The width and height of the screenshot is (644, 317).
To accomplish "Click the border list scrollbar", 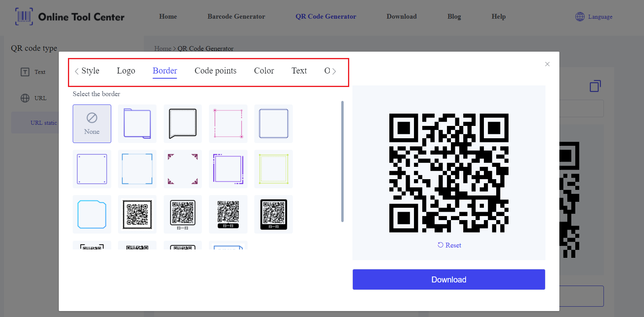I will (x=342, y=161).
